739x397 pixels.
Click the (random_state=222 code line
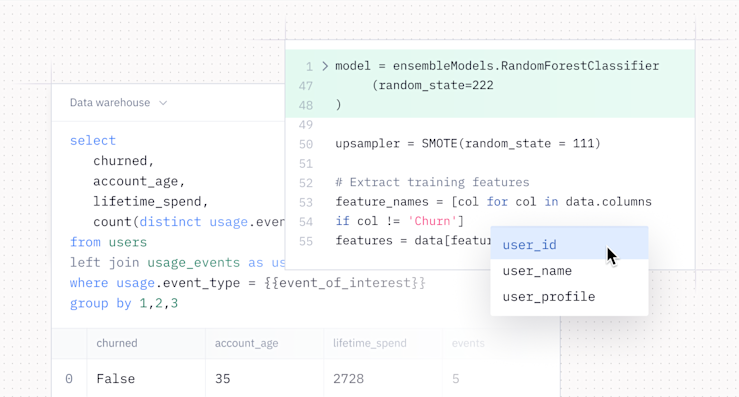[433, 85]
